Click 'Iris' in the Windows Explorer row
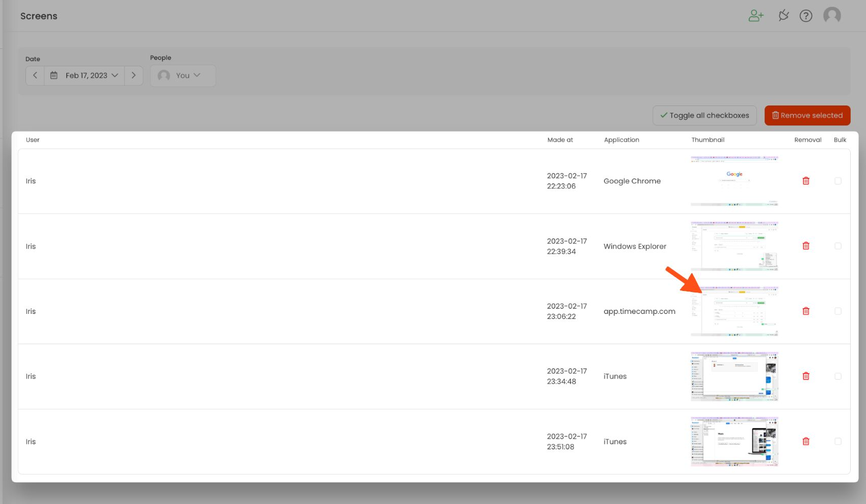This screenshot has height=504, width=866. point(31,246)
